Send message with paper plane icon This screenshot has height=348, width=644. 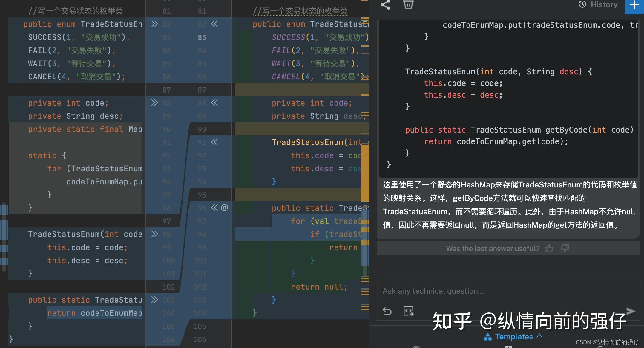(x=630, y=311)
